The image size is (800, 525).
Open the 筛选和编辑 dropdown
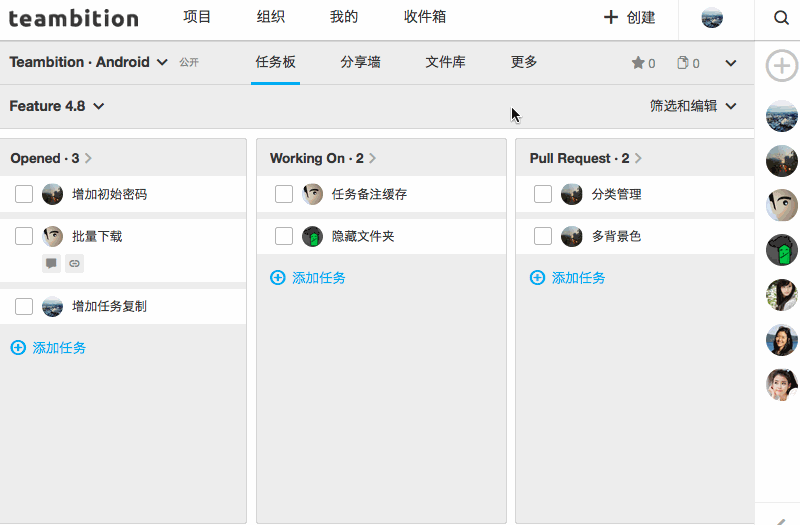693,106
